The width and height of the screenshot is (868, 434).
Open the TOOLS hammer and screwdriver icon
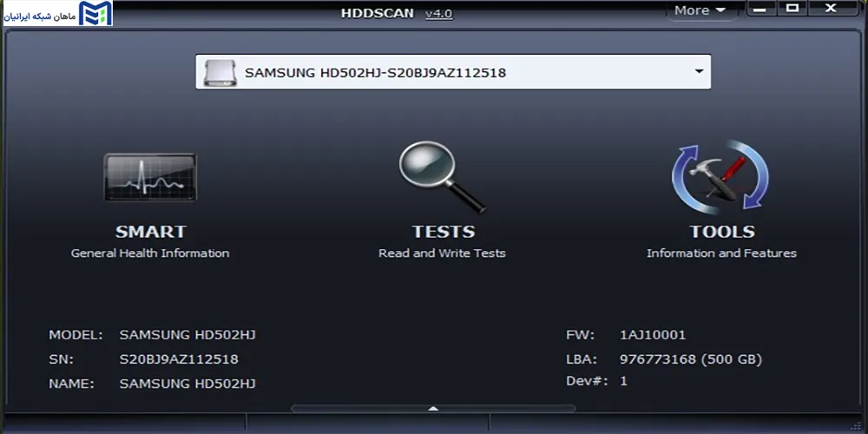[x=720, y=177]
